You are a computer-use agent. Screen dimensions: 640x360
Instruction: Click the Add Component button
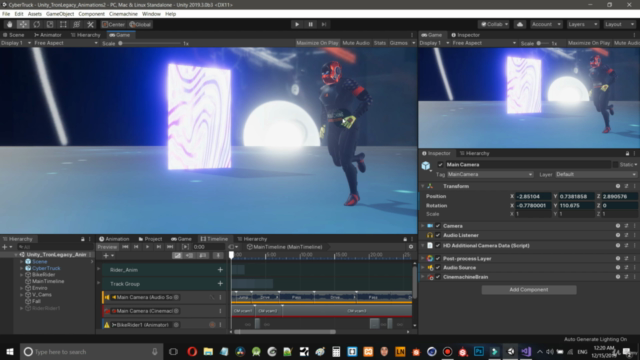529,290
